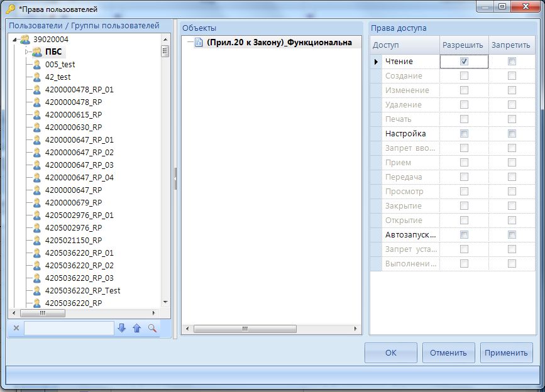Screen dimensions: 545x392
Task: Click the magnifying glass search icon
Action: 152,328
